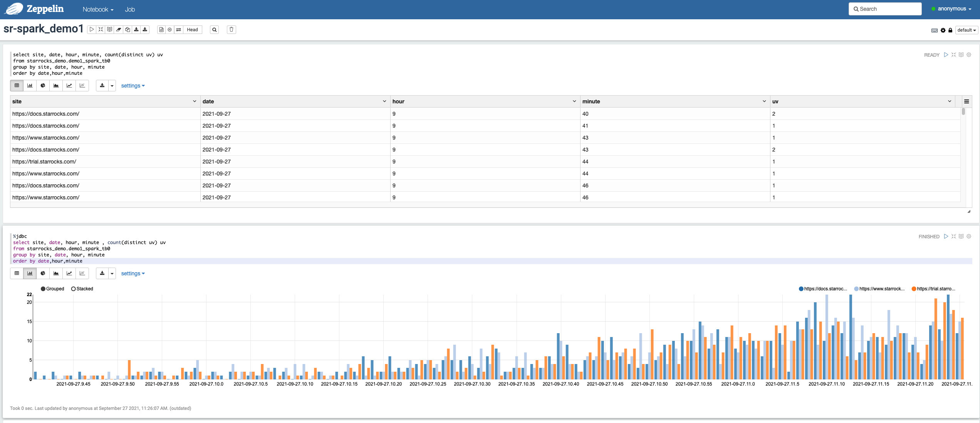Open the anonymous user dropdown
The height and width of the screenshot is (423, 980).
[x=951, y=9]
